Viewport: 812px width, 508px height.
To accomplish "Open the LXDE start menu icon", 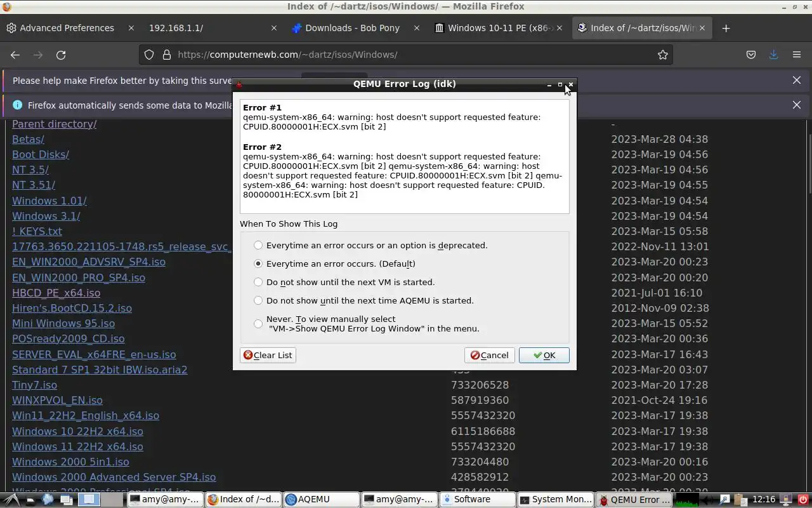I will click(x=11, y=499).
